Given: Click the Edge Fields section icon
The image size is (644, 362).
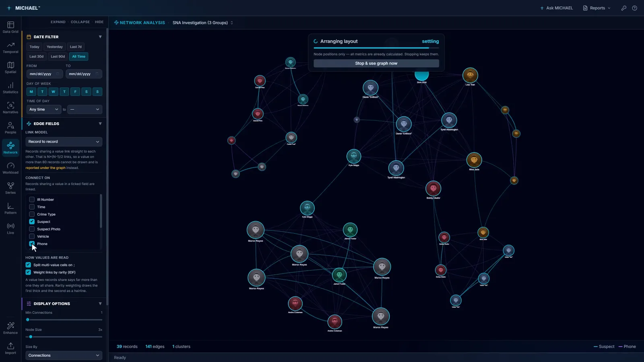Looking at the screenshot, I should (x=29, y=124).
